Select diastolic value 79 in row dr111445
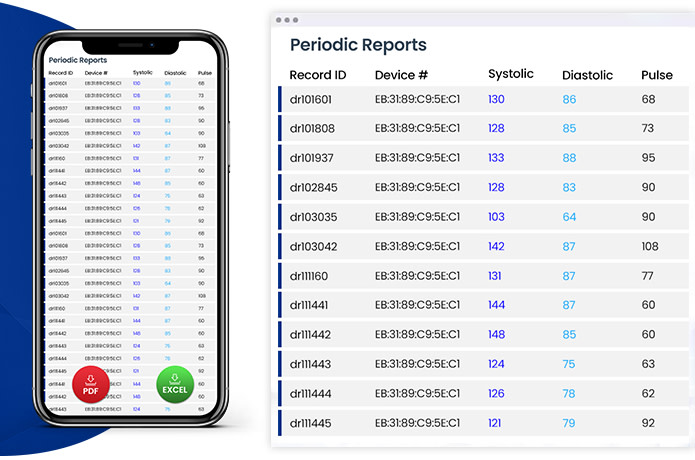695x460 pixels. click(x=569, y=423)
